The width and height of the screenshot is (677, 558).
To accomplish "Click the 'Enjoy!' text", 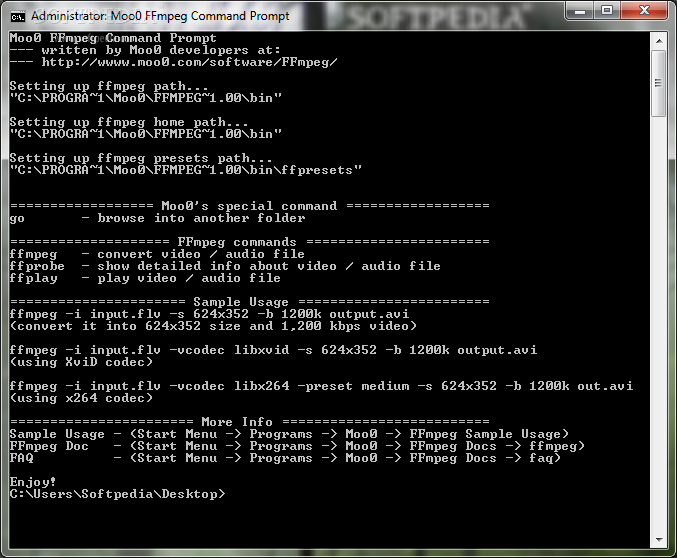I will 33,482.
